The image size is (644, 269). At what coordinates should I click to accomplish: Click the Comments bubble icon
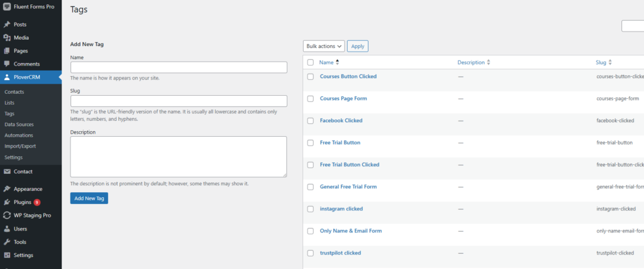(x=7, y=64)
